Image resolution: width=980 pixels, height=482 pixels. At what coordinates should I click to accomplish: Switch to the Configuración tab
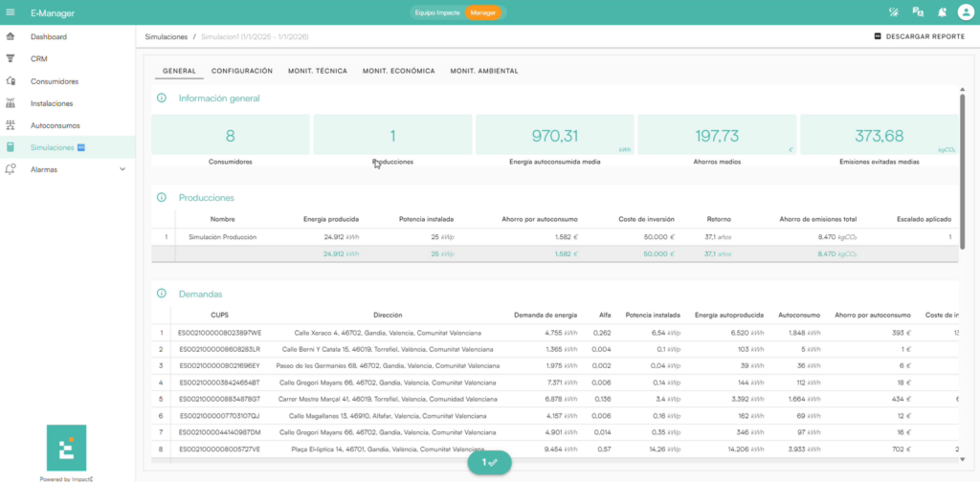point(241,71)
